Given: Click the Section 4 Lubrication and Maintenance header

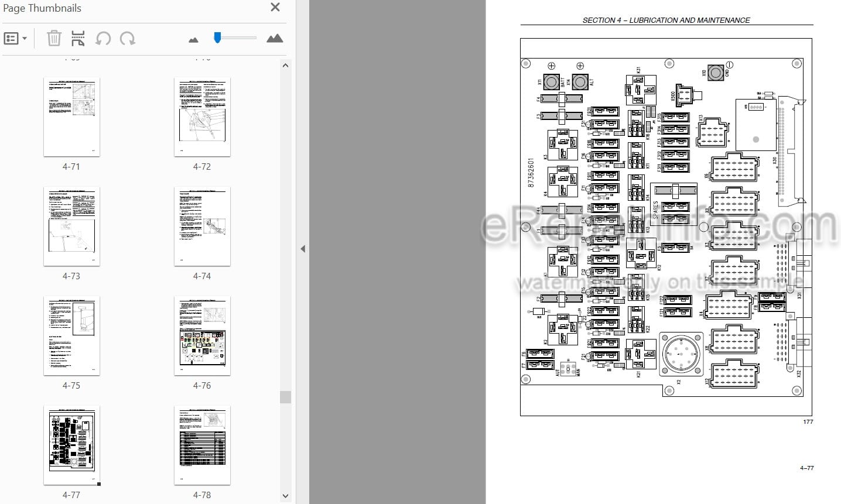Looking at the screenshot, I should pyautogui.click(x=666, y=20).
